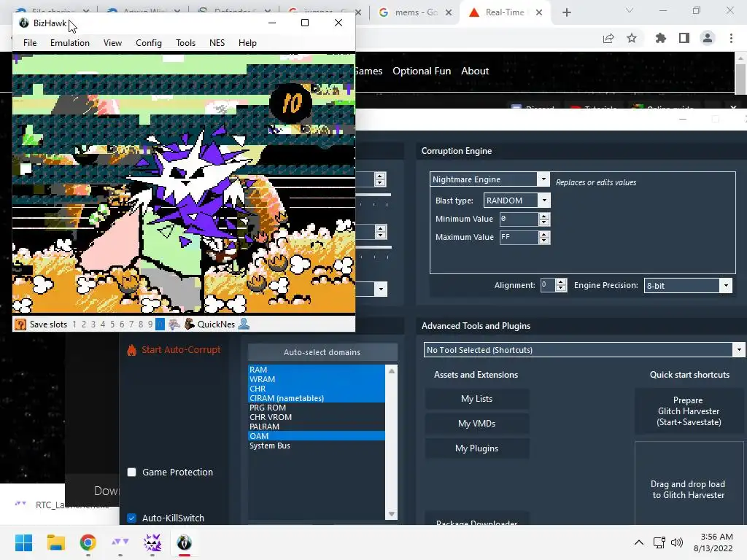Open No Tool Selected (Shortcuts) dropdown
The width and height of the screenshot is (747, 560).
click(x=738, y=350)
